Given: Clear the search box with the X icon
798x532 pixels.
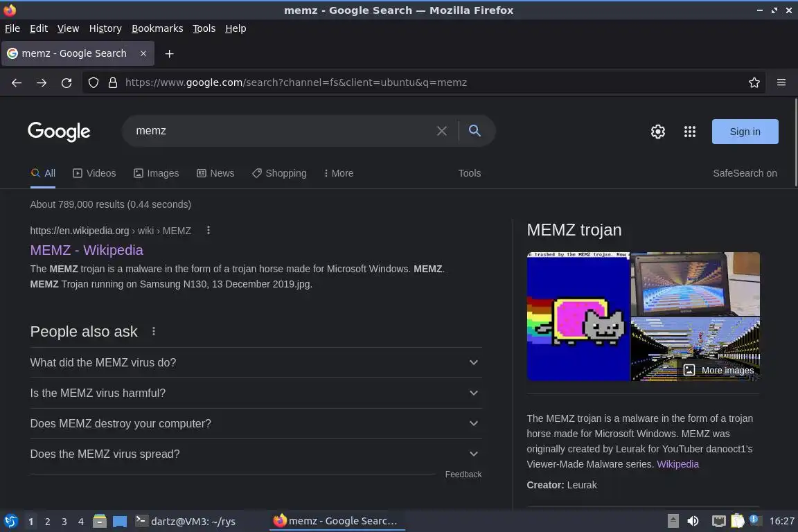Looking at the screenshot, I should (442, 131).
